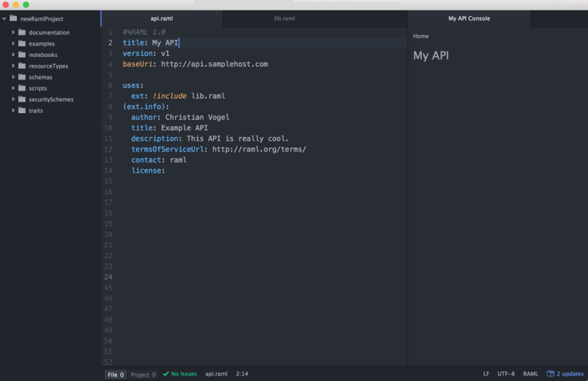Click the 'author: Christian Vogel' line
The width and height of the screenshot is (588, 381).
pyautogui.click(x=180, y=117)
